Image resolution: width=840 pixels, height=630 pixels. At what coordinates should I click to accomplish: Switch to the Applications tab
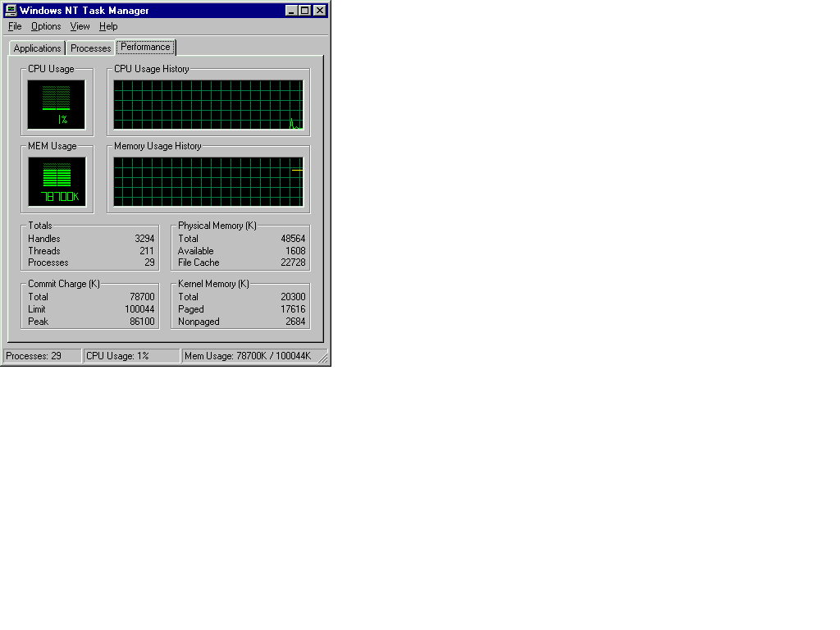tap(37, 48)
